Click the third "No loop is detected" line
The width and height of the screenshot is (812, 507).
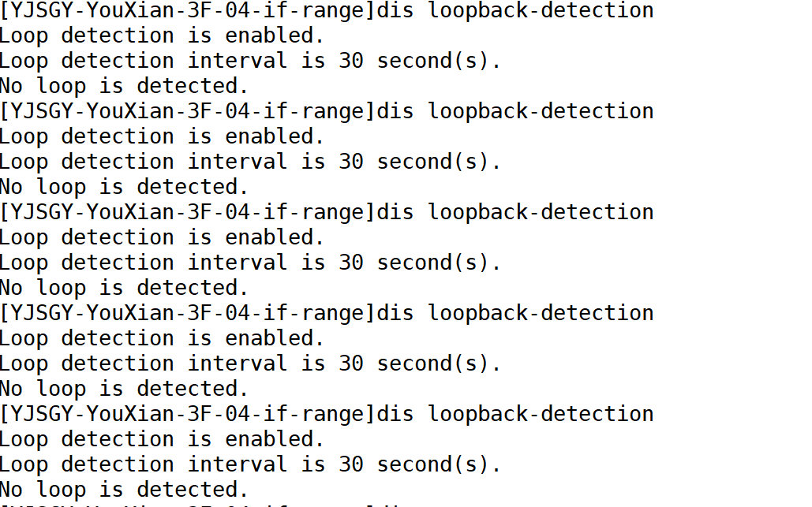[x=124, y=288]
